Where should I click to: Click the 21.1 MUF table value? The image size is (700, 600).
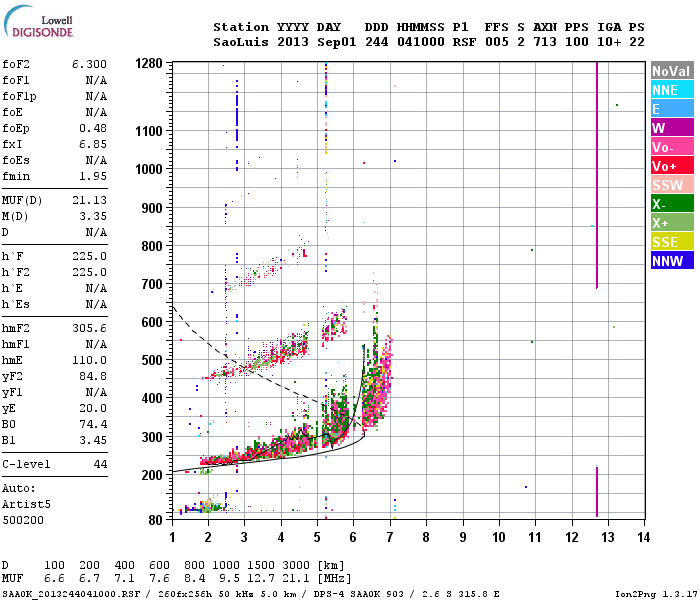point(296,579)
